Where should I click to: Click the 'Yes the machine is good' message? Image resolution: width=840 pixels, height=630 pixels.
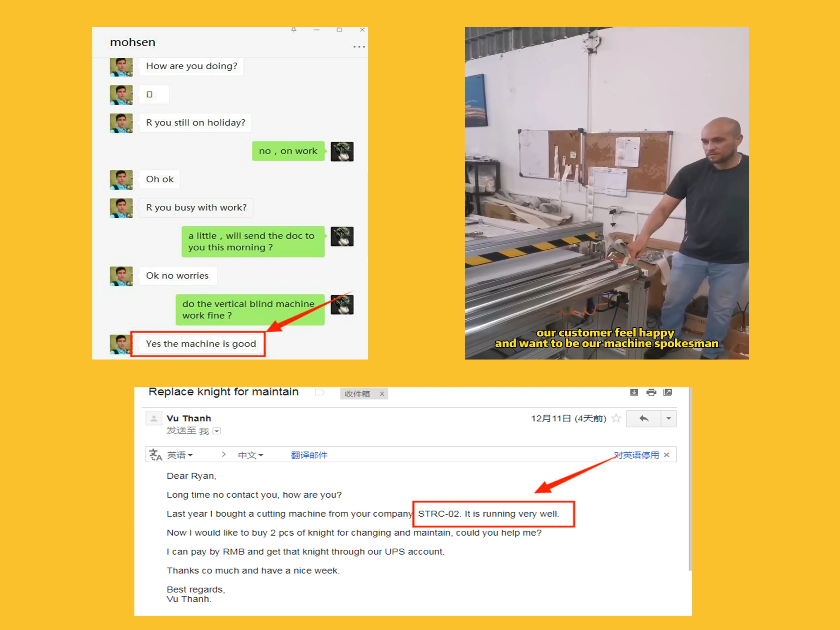[x=201, y=344]
